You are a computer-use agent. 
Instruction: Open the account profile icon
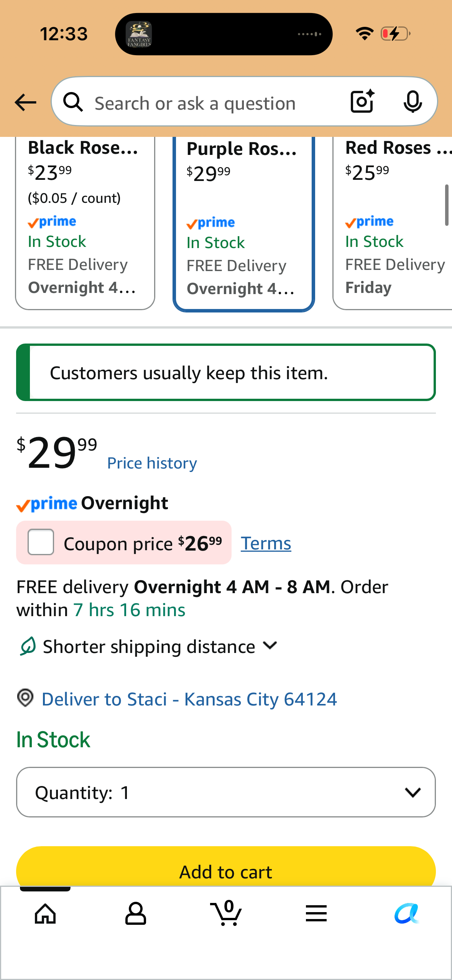click(x=136, y=913)
